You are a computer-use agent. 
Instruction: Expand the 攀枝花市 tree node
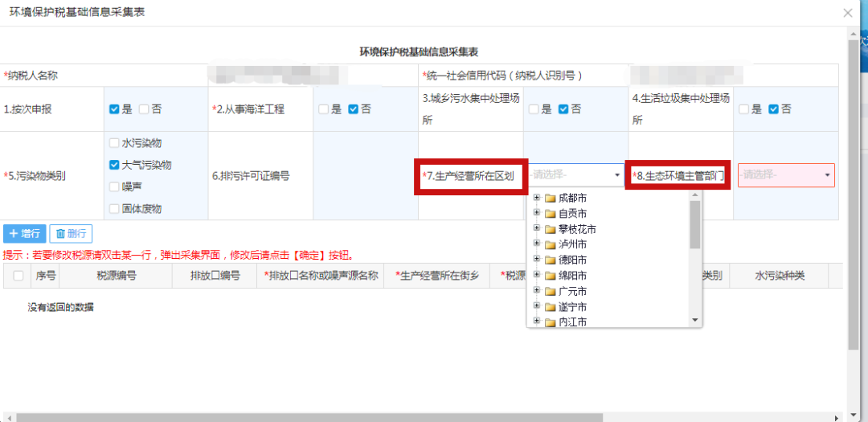(537, 229)
